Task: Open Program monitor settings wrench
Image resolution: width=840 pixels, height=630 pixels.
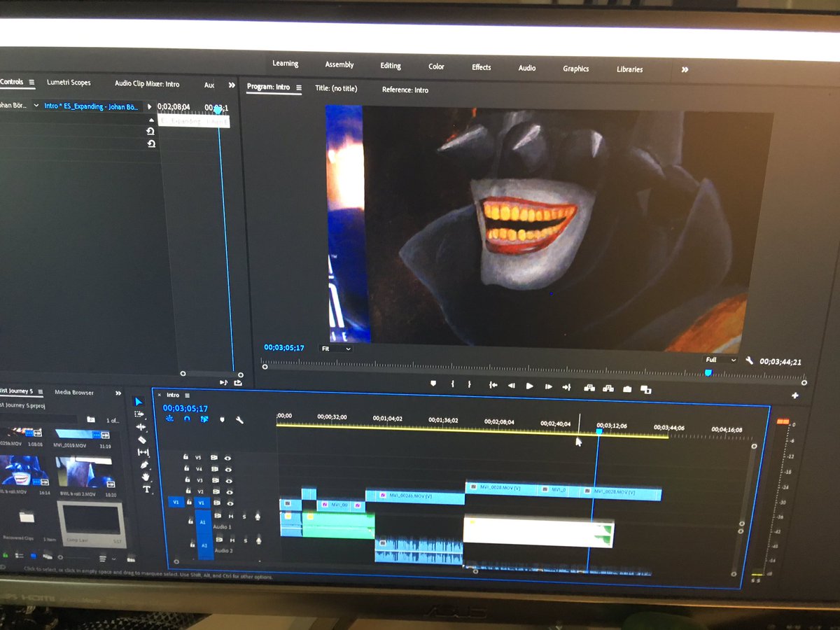Action: (x=749, y=360)
